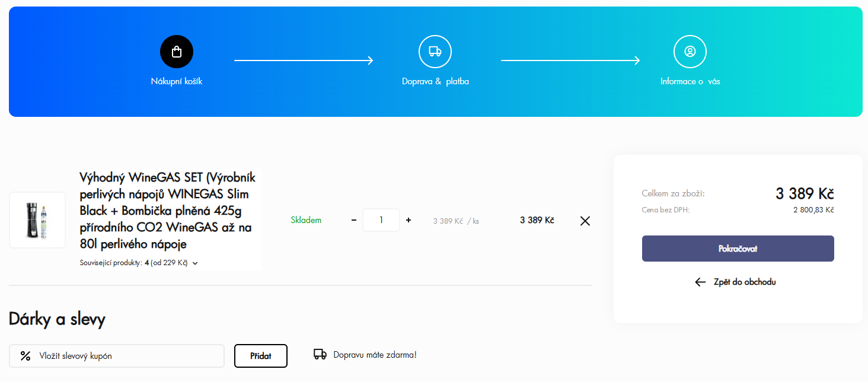Increase product quantity with plus button

[409, 220]
